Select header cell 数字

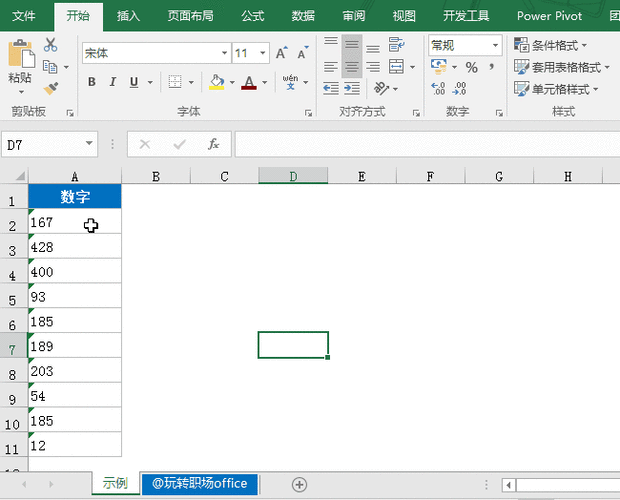point(75,196)
